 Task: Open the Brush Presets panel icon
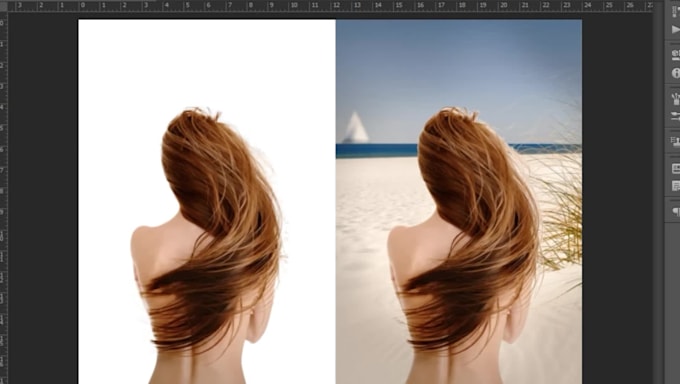pyautogui.click(x=676, y=99)
